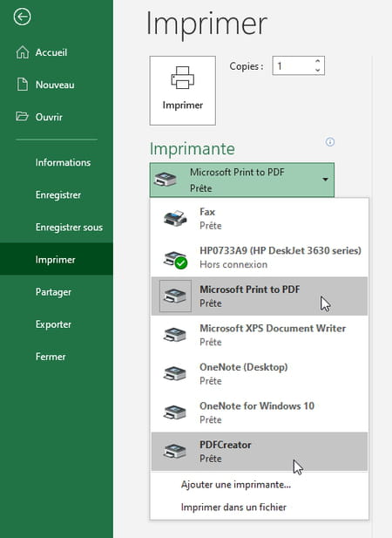Viewport: 392px width, 538px height.
Task: Click the printer information icon
Action: [x=330, y=142]
